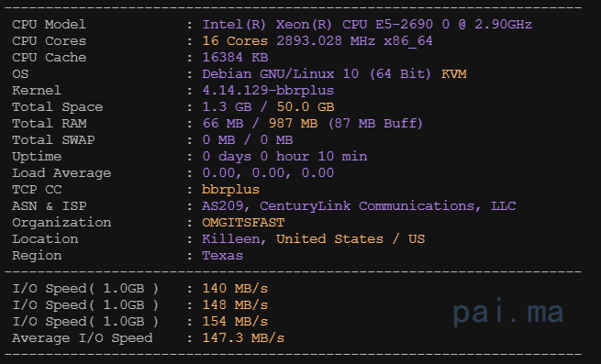Click the 147.3 MB/s average I/O speed
The image size is (601, 364).
(x=243, y=338)
